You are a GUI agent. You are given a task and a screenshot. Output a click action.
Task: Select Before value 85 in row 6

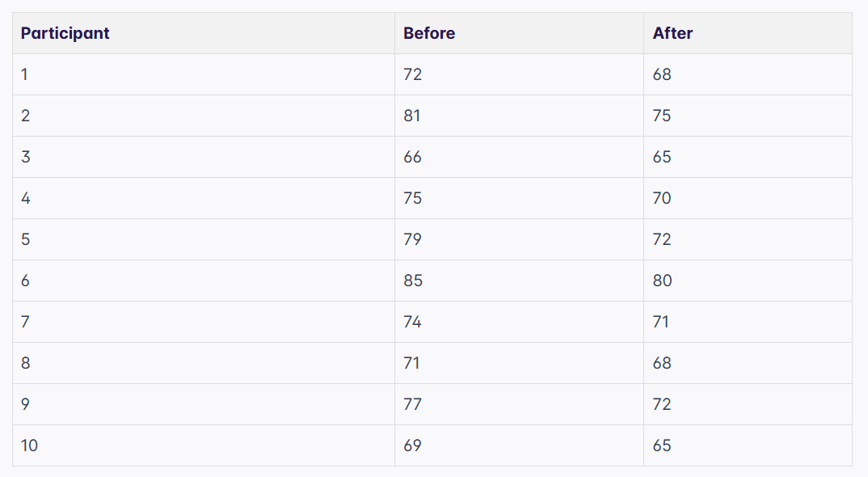[413, 281]
